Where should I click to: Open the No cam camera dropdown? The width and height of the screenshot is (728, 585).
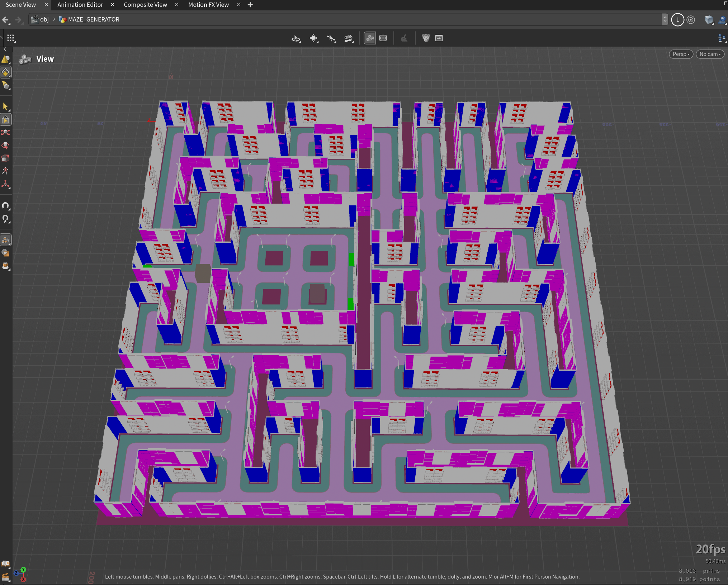tap(710, 54)
